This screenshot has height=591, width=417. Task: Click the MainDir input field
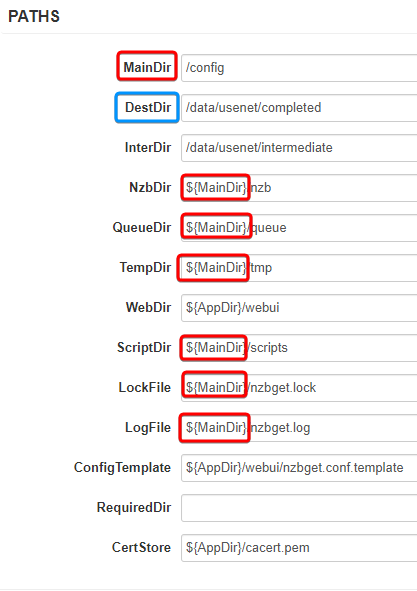299,68
